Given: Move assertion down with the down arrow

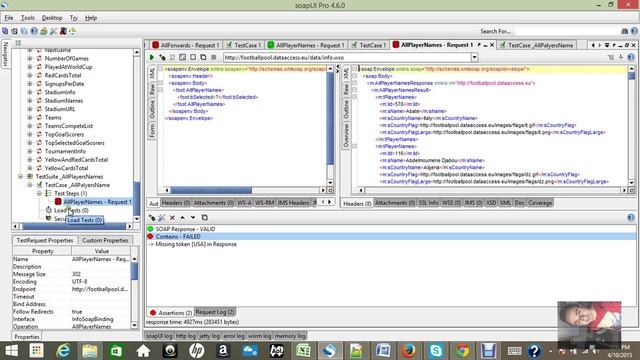Looking at the screenshot, I should click(193, 218).
